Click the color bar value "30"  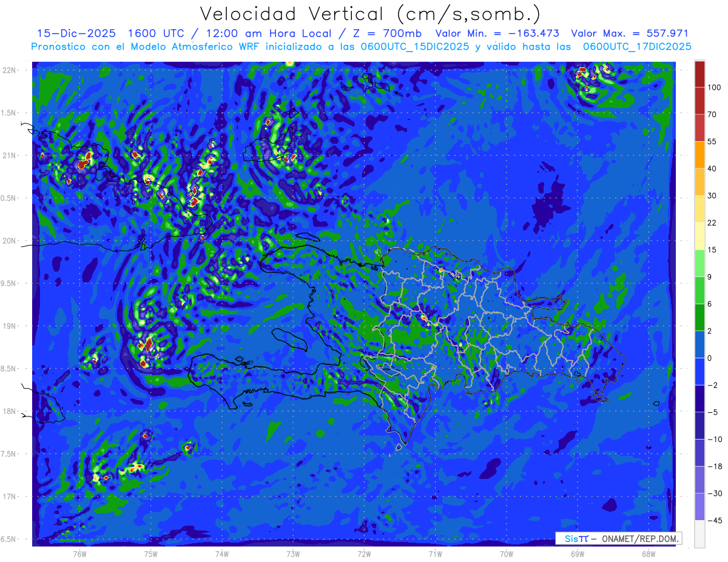(x=712, y=196)
